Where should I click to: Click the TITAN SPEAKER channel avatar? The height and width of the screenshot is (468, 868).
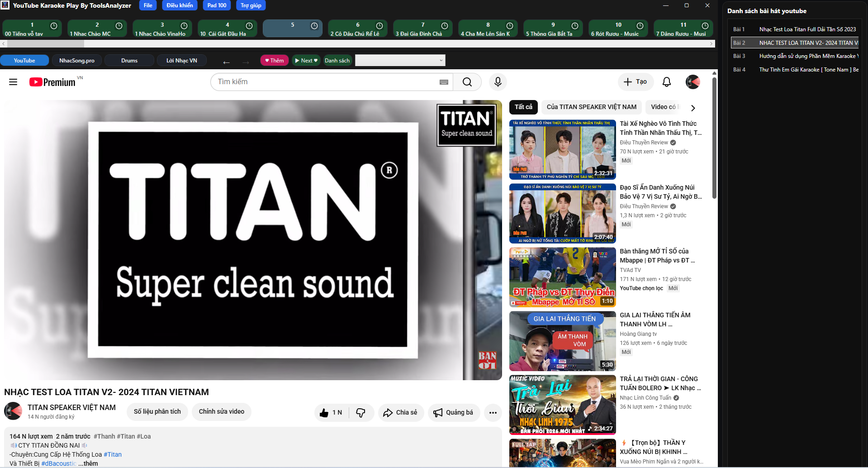coord(13,411)
